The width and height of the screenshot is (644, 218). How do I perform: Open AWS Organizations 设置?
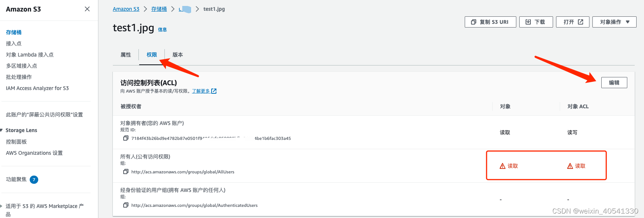tap(34, 153)
